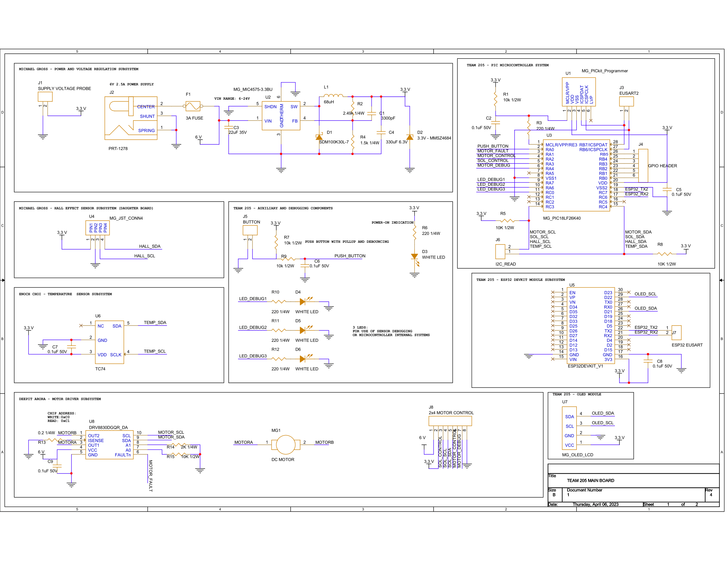This screenshot has width=728, height=563.
Task: Select the D2 3.3V zener diode symbol
Action: pos(410,137)
